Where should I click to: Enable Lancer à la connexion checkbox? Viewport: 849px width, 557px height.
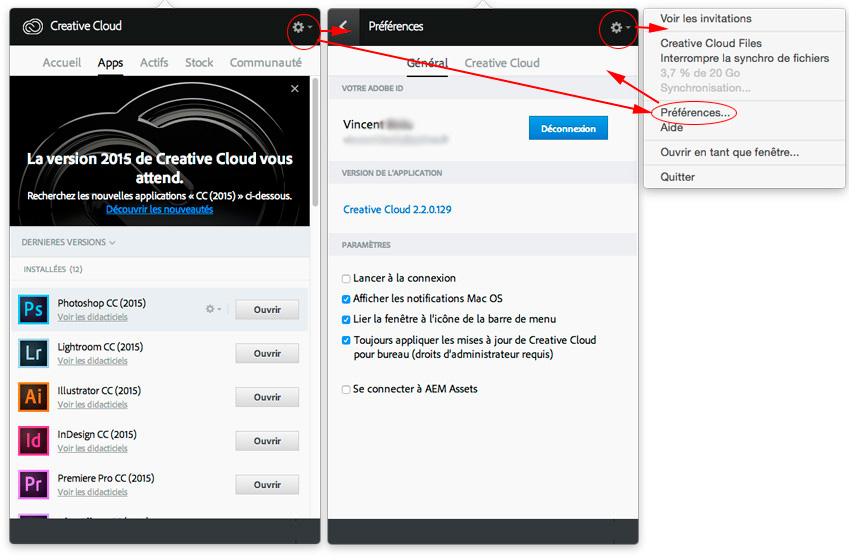[x=346, y=279]
